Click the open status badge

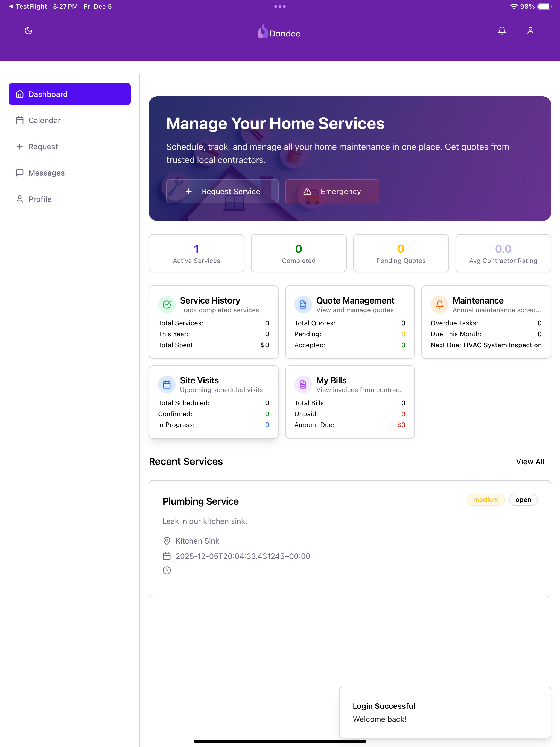(523, 500)
